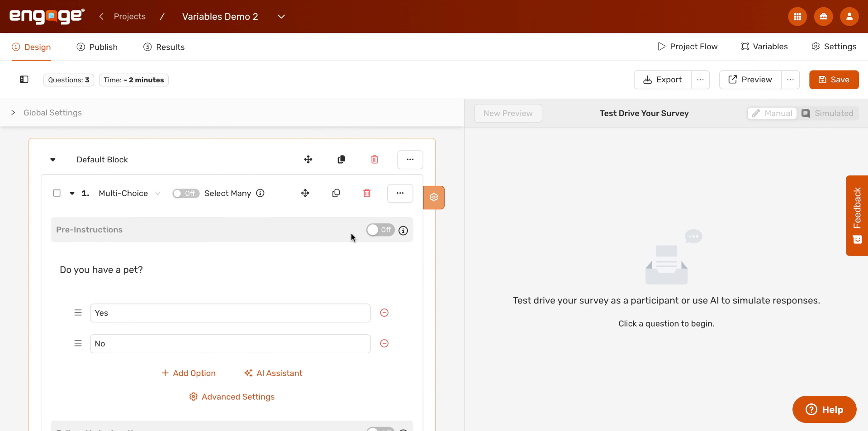
Task: Move the Default Block with drag handle icon
Action: (x=308, y=159)
